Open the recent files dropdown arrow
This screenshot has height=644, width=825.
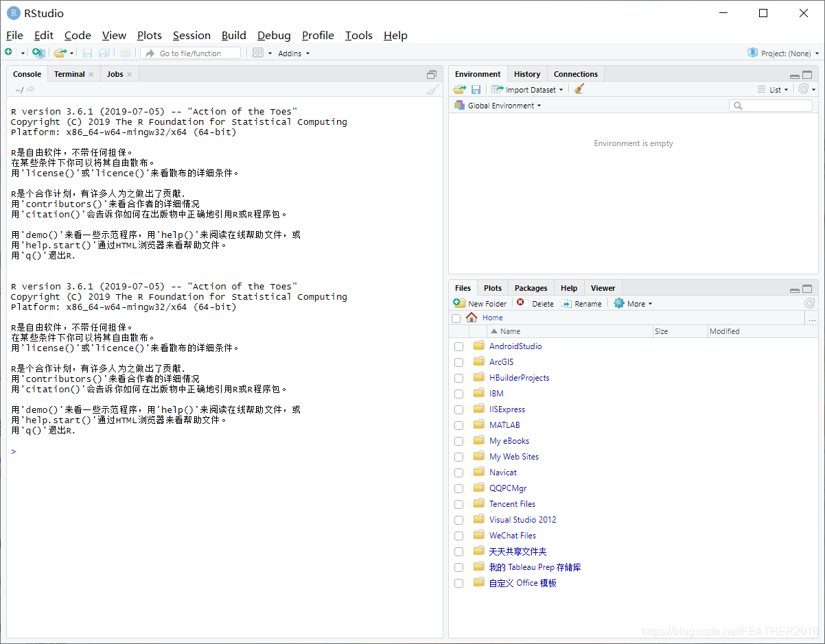[x=71, y=53]
